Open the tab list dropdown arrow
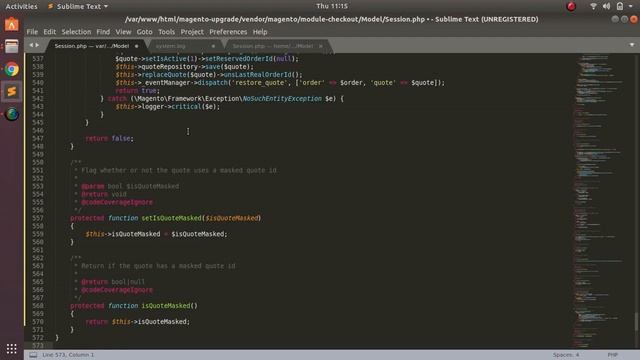Screen dimensions: 640x360 [x=632, y=45]
